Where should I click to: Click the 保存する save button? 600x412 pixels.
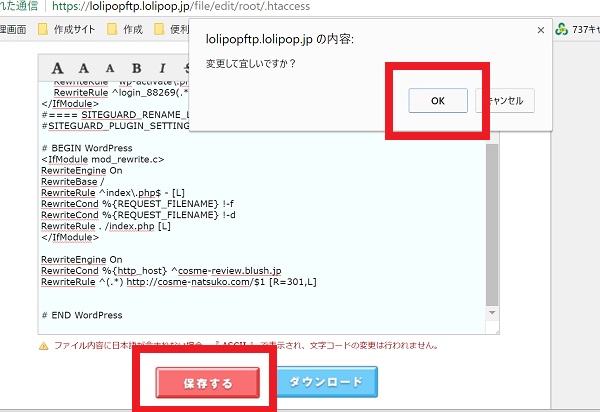tap(208, 383)
